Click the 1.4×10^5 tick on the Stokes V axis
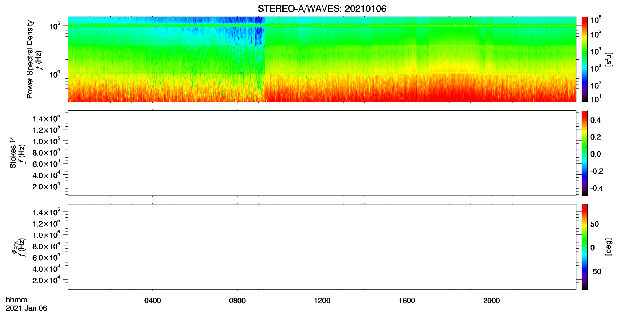 (46, 119)
